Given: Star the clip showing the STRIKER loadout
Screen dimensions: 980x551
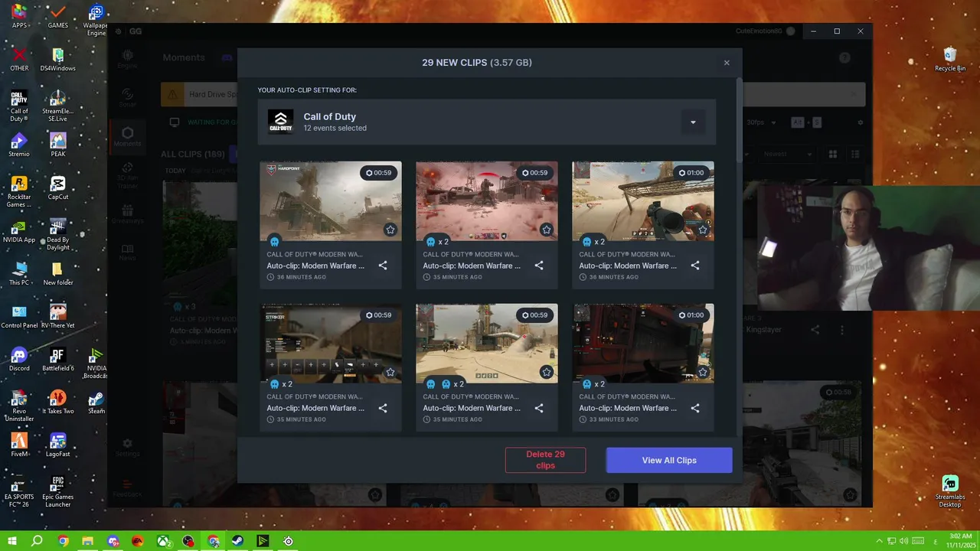Looking at the screenshot, I should (390, 372).
